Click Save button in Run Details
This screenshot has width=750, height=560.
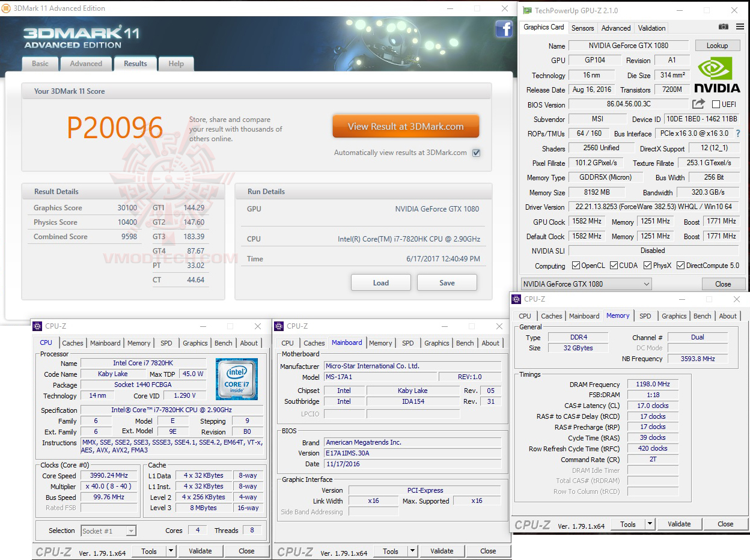(447, 282)
